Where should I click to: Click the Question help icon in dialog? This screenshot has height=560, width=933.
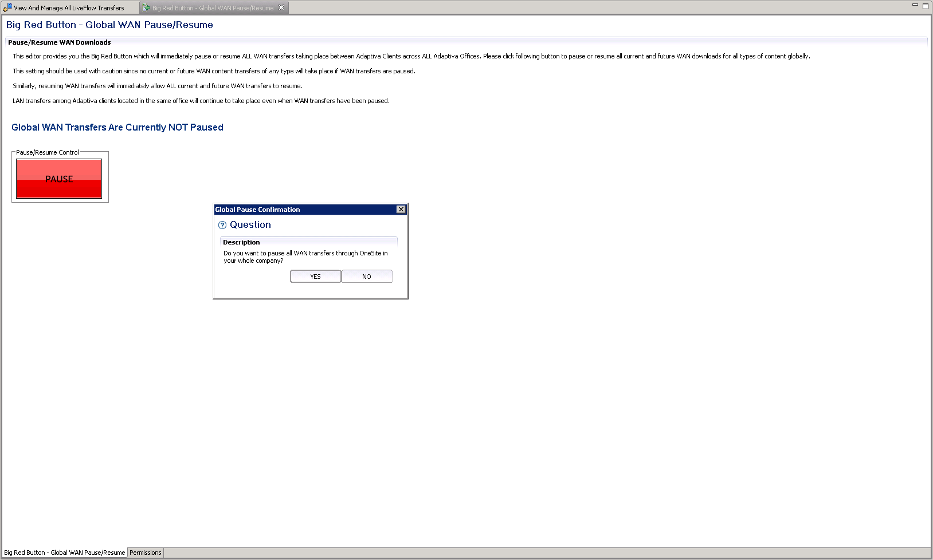(222, 225)
